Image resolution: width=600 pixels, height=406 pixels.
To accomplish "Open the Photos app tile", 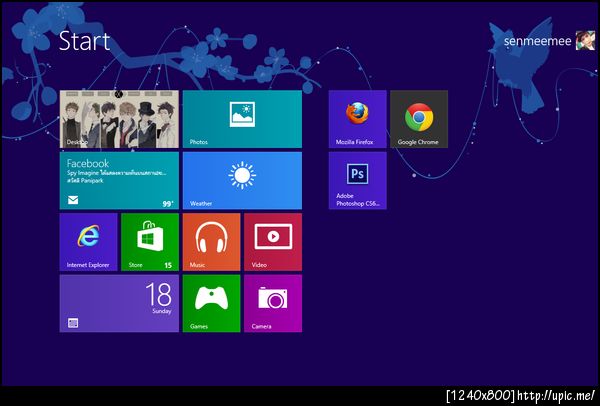I will click(242, 119).
